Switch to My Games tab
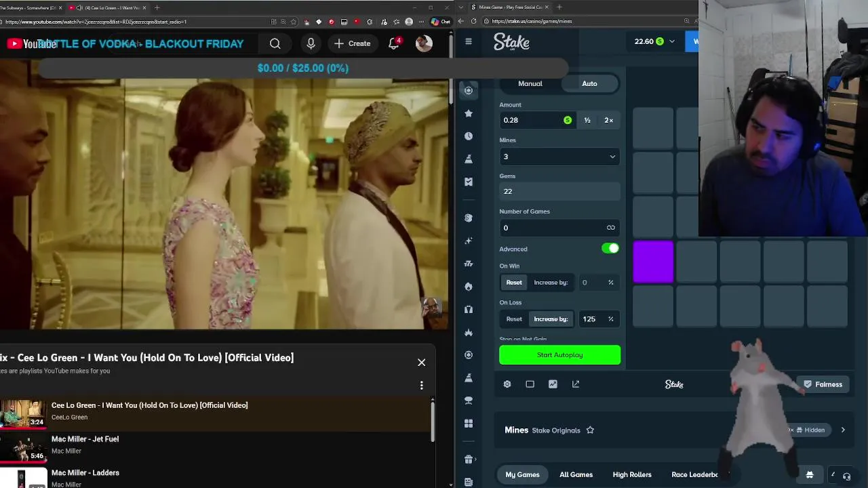The image size is (868, 488). tap(522, 474)
